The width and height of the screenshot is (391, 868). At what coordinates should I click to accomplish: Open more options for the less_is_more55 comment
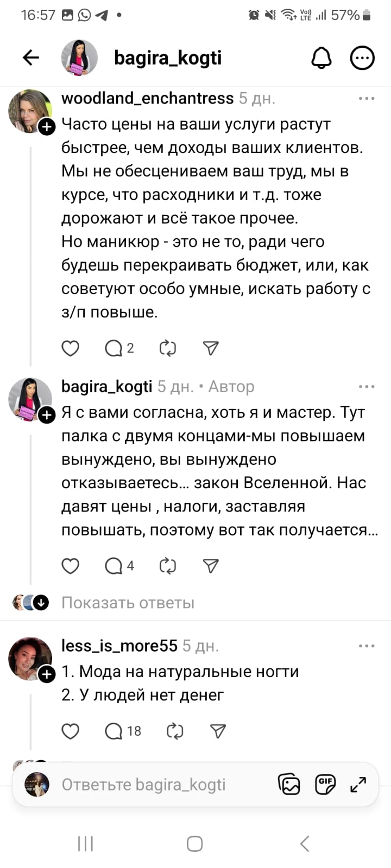[367, 646]
